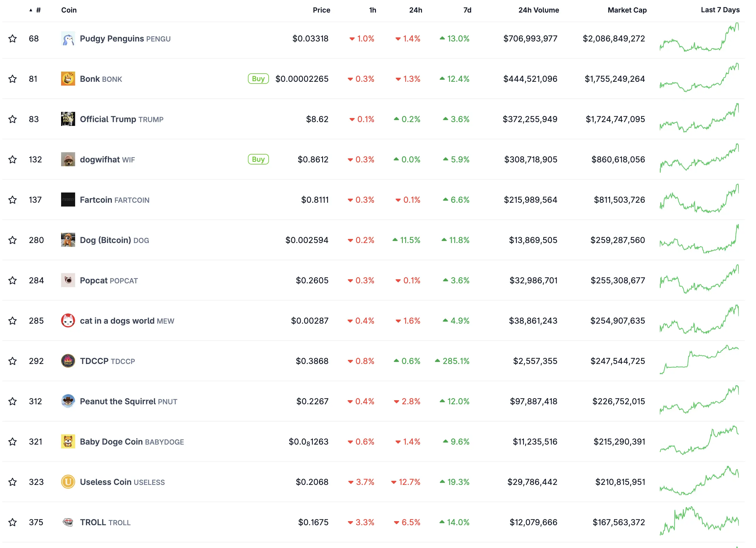Click the TROLL coin logo
756x548 pixels.
click(68, 522)
